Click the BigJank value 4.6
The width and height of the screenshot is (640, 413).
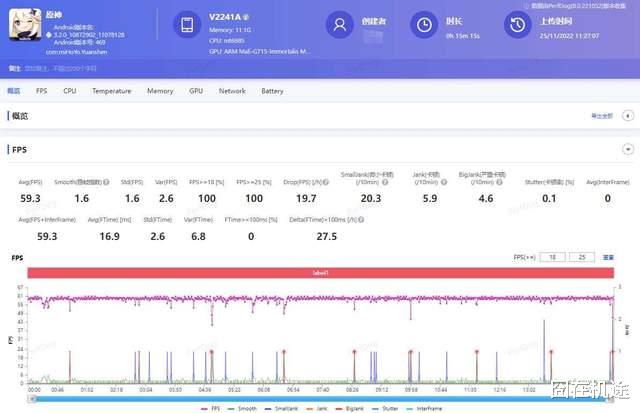pos(486,198)
